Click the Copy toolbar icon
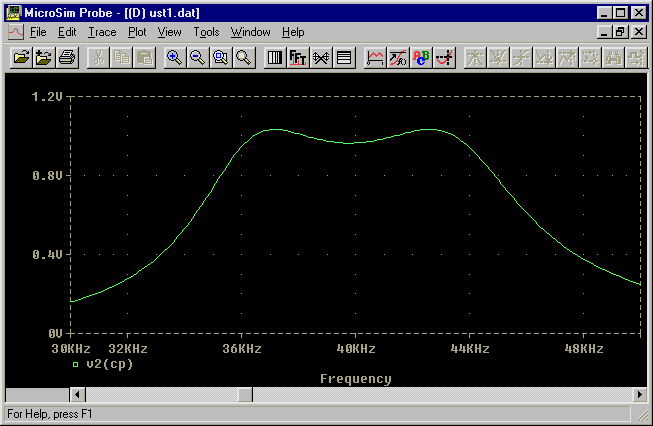Viewport: 653px width, 426px height. click(121, 57)
